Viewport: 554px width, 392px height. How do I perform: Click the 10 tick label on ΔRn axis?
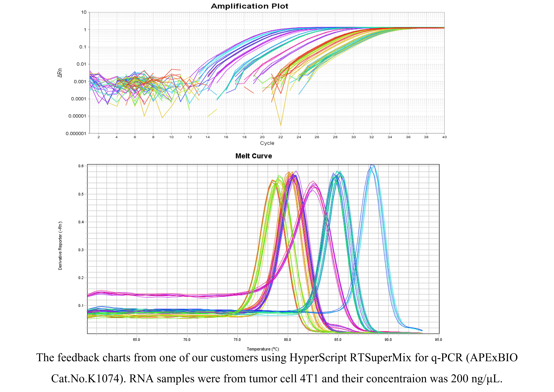[x=84, y=12]
